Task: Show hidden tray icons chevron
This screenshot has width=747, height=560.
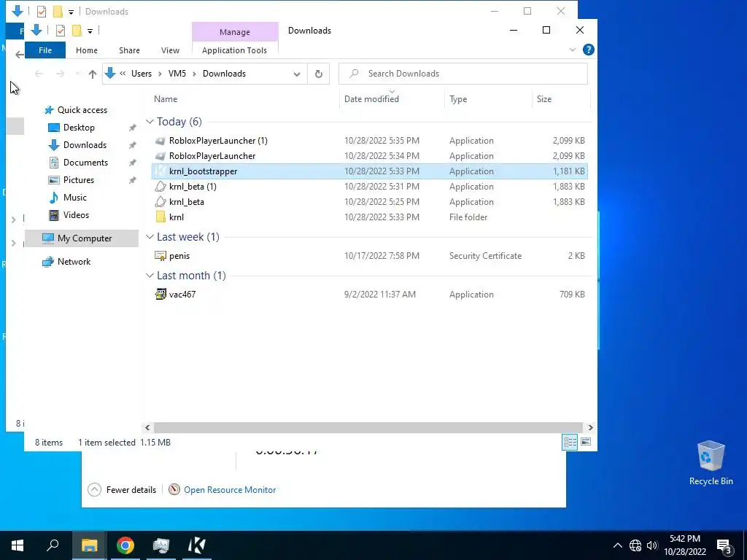Action: click(x=617, y=545)
